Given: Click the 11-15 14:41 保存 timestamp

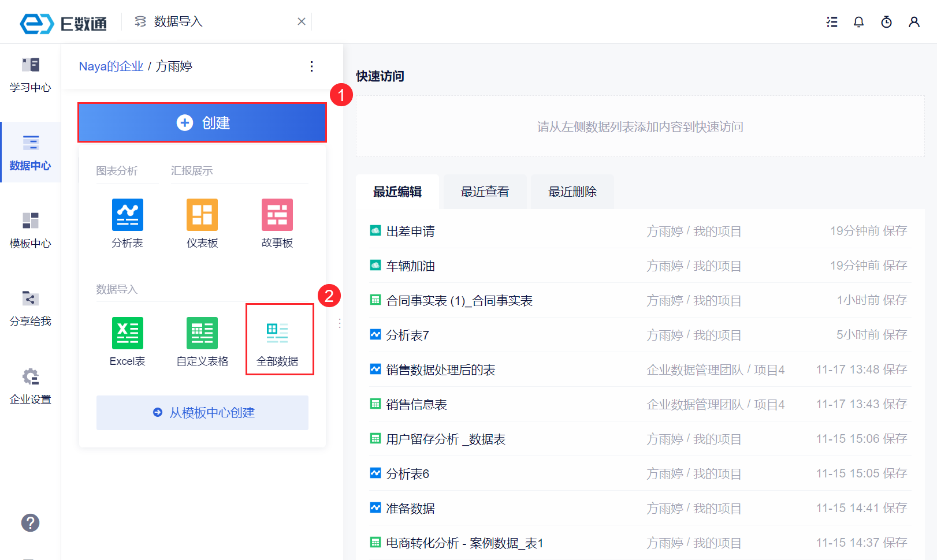Looking at the screenshot, I should (x=861, y=508).
